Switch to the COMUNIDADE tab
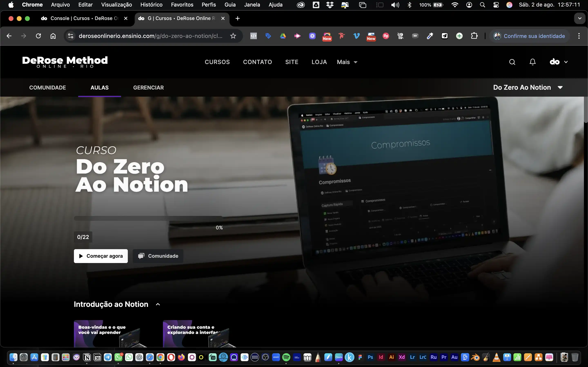The height and width of the screenshot is (367, 588). 48,88
